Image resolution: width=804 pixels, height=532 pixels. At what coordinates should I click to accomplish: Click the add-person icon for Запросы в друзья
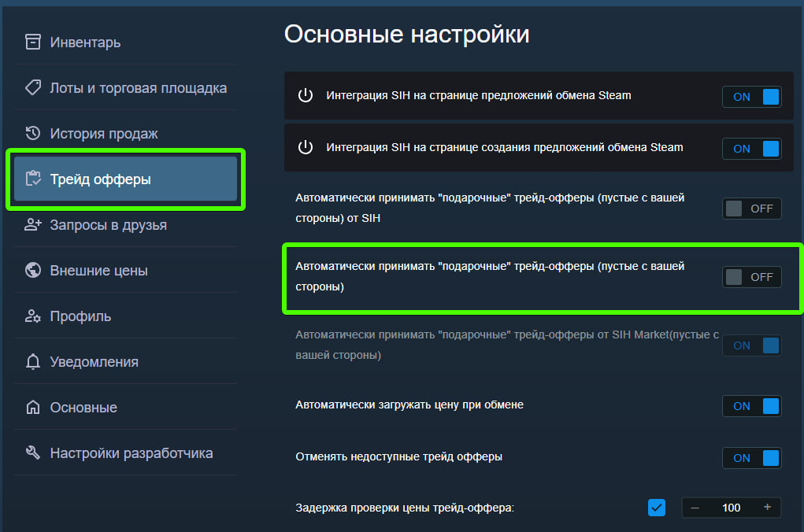(33, 225)
